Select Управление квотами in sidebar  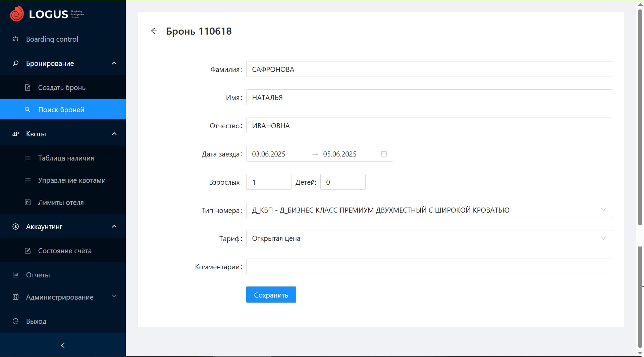[72, 180]
